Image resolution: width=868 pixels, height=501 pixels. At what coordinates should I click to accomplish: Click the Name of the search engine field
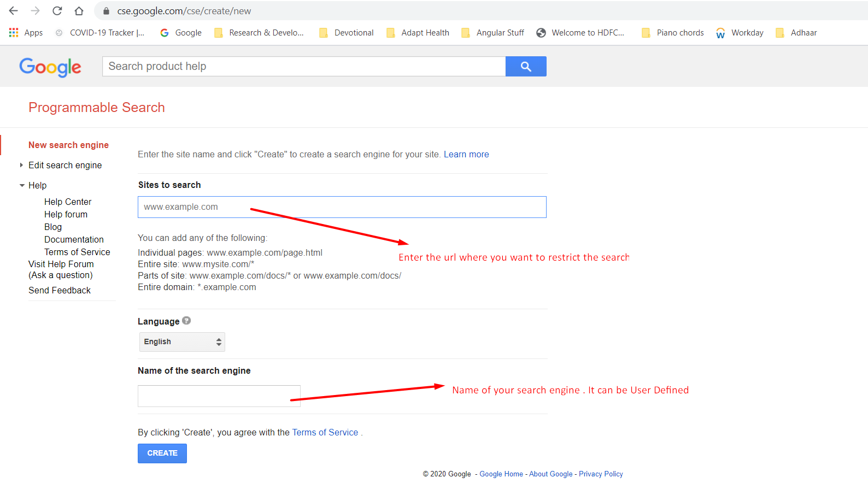point(219,396)
